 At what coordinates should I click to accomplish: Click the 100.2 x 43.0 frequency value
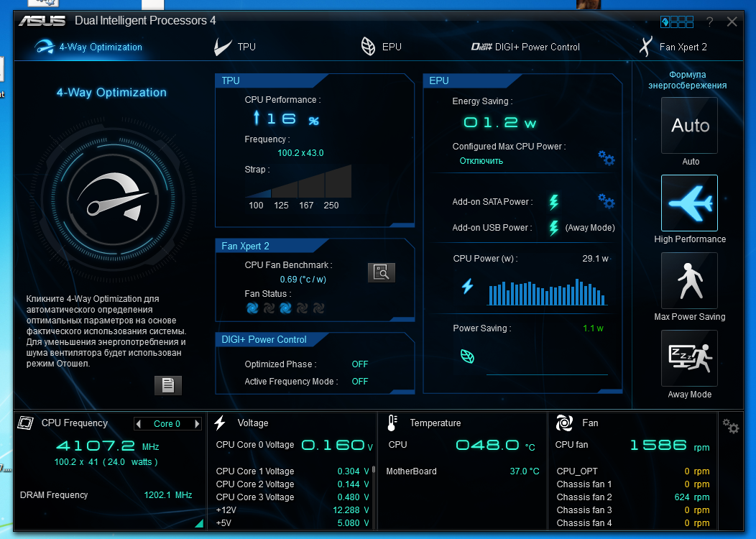(300, 153)
